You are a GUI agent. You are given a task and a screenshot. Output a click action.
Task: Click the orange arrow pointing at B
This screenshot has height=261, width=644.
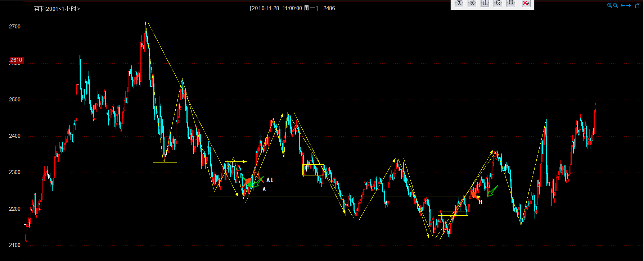click(x=474, y=194)
